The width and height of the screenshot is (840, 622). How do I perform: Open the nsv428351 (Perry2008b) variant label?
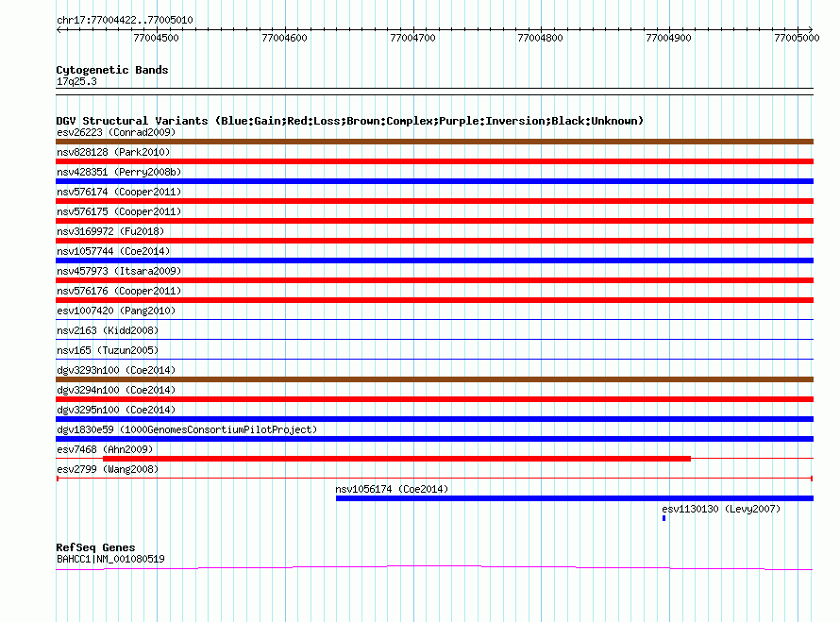pos(119,172)
